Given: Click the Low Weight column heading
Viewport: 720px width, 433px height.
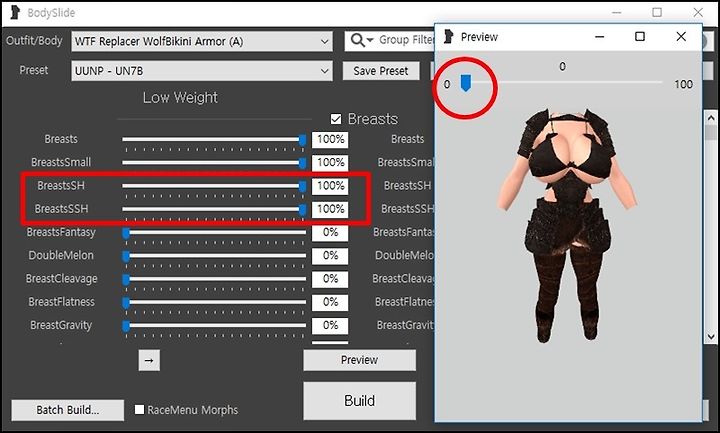Looking at the screenshot, I should coord(180,97).
